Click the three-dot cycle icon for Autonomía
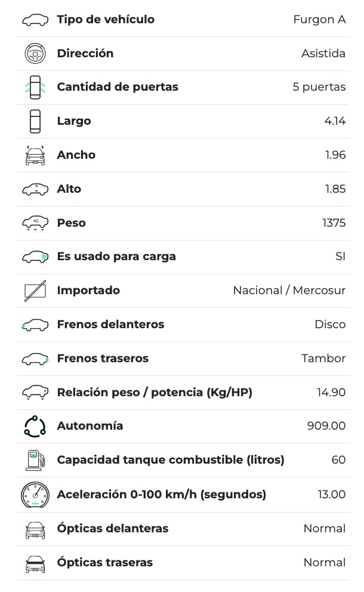The width and height of the screenshot is (364, 592). (35, 426)
